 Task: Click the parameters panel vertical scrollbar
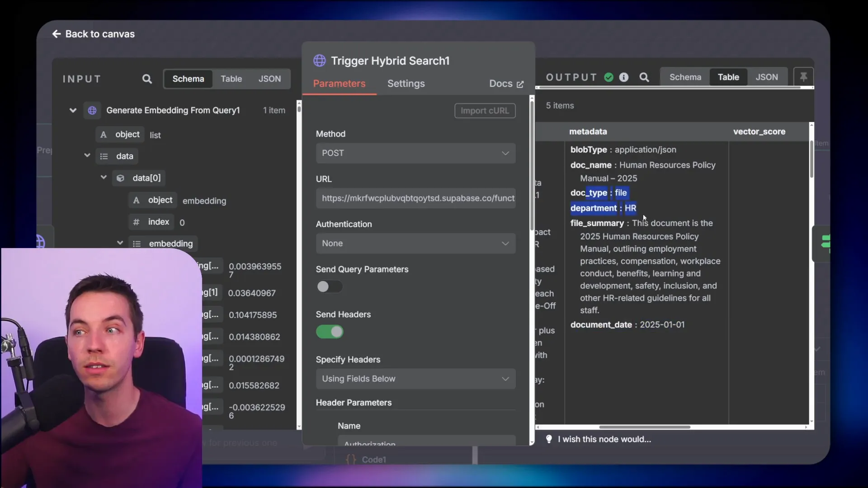532,165
